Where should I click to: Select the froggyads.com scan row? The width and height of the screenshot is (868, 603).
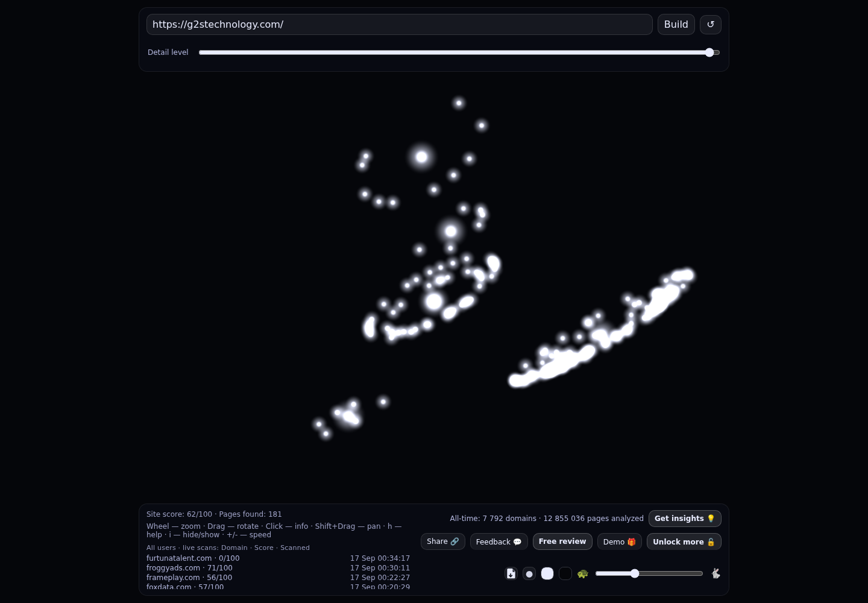(278, 568)
